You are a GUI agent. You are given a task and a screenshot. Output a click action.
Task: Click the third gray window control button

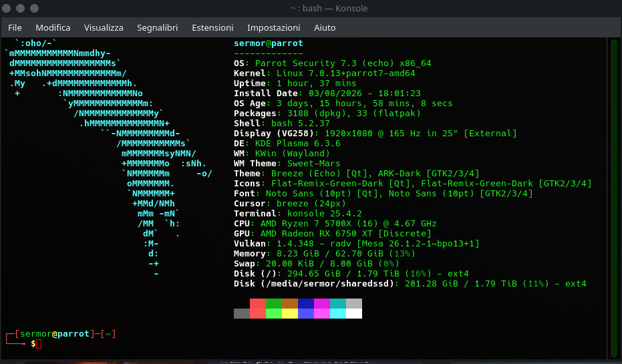(x=35, y=8)
